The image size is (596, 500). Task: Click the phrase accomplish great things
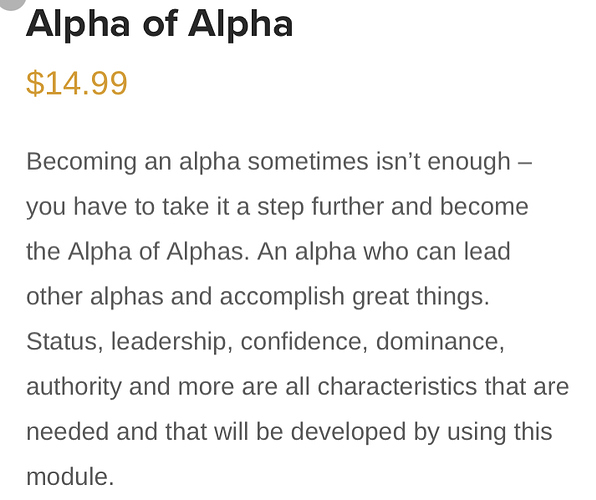355,297
